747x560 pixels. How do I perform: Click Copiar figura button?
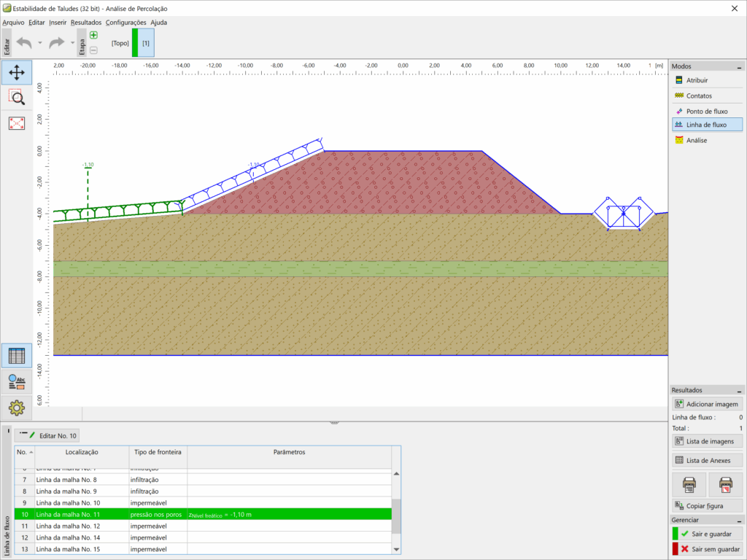(x=707, y=506)
